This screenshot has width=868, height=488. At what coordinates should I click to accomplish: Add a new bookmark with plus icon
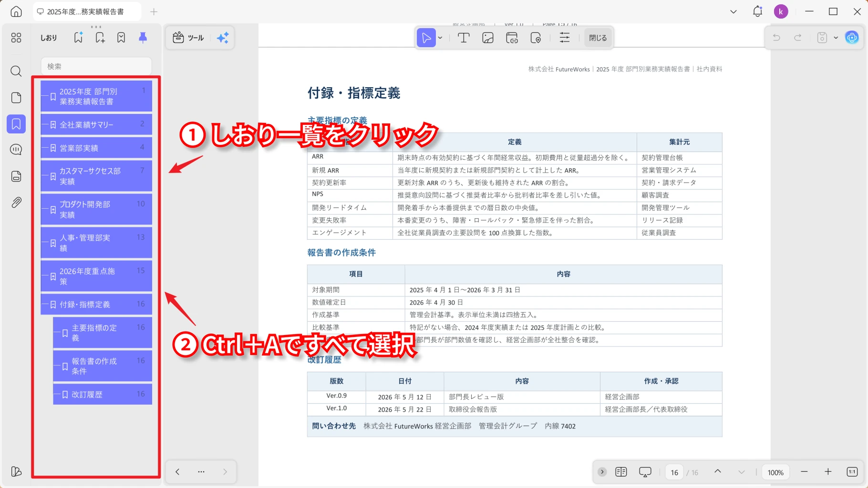pyautogui.click(x=100, y=38)
